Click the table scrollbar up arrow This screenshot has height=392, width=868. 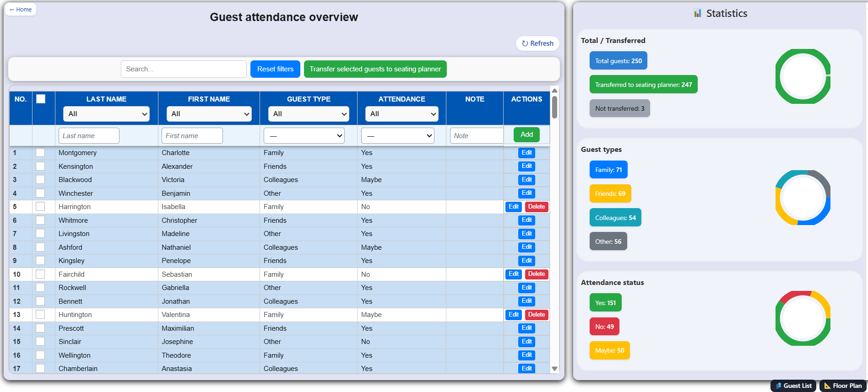click(554, 91)
